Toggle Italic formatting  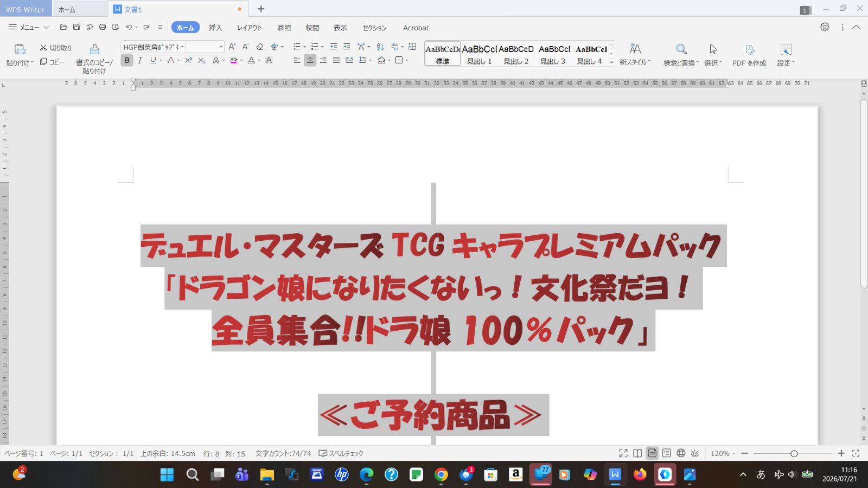coord(140,60)
